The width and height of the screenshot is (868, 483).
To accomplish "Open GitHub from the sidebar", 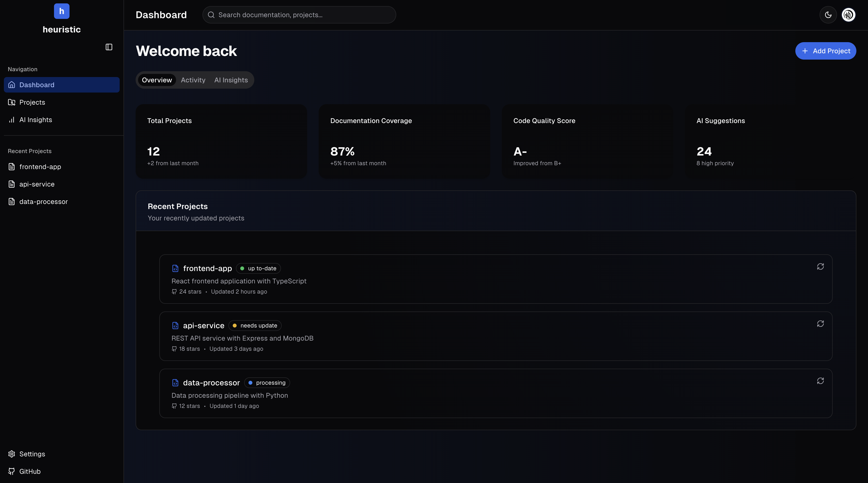I will pyautogui.click(x=30, y=471).
